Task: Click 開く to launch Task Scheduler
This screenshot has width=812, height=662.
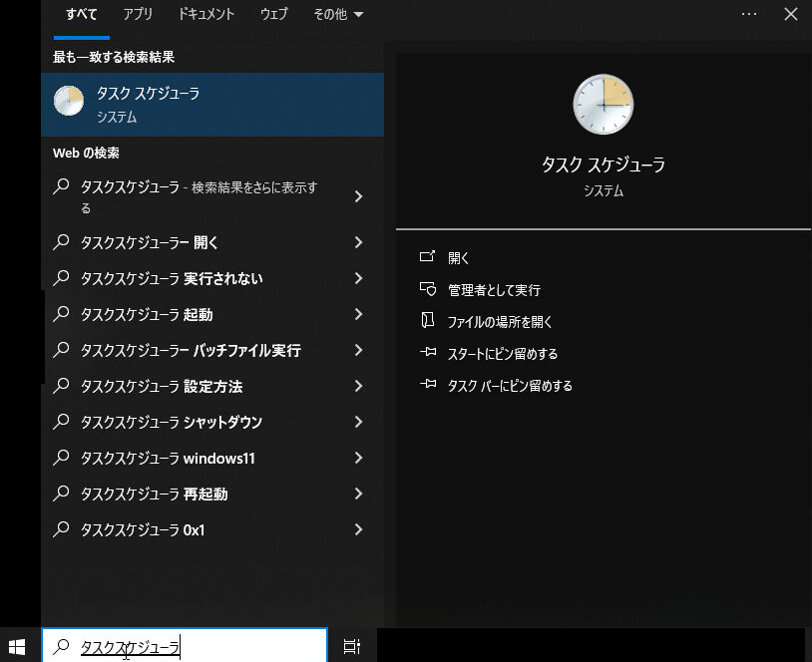Action: click(x=459, y=258)
